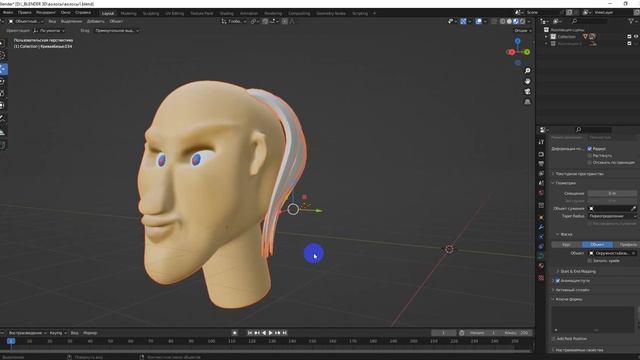This screenshot has height=360, width=640.
Task: Switch to the Animation workspace tab
Action: (249, 13)
